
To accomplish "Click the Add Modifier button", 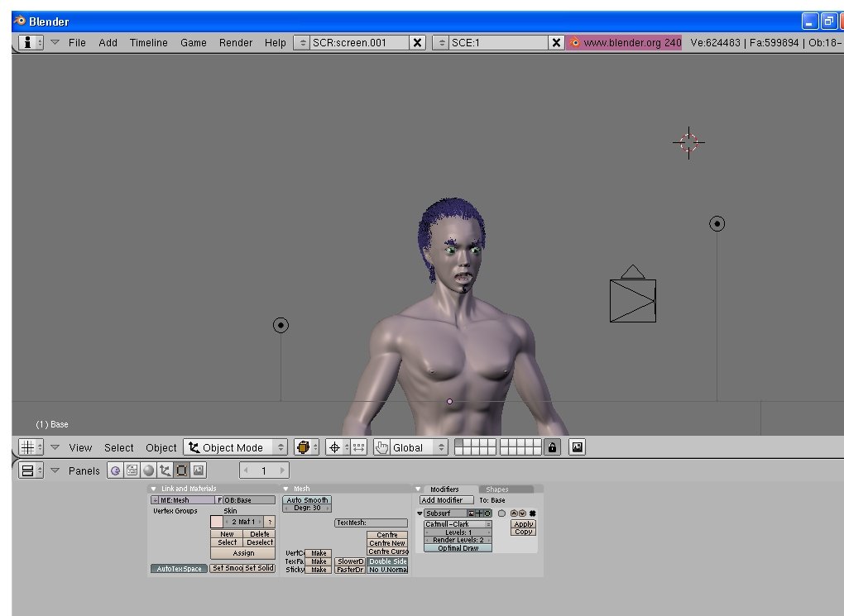I will (x=446, y=499).
